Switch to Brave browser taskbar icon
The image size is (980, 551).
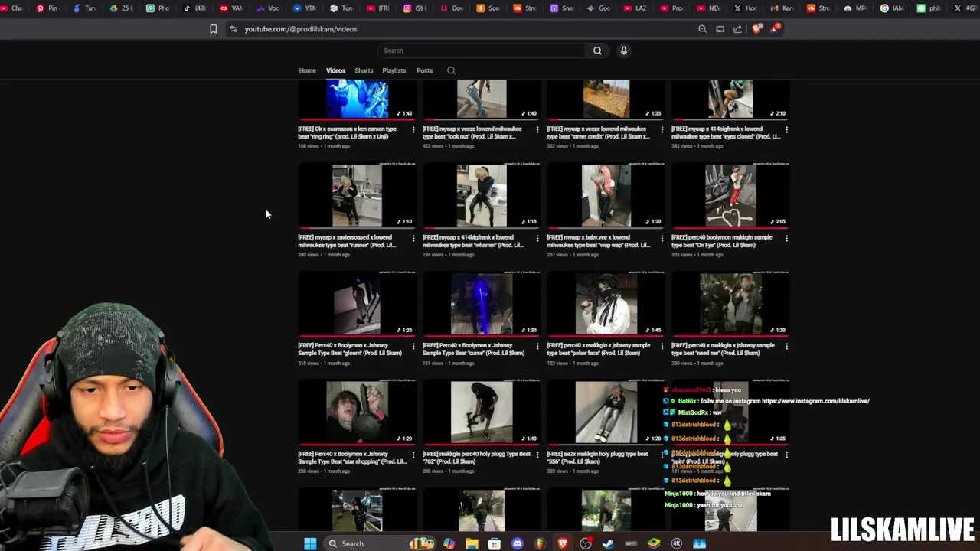coord(563,543)
